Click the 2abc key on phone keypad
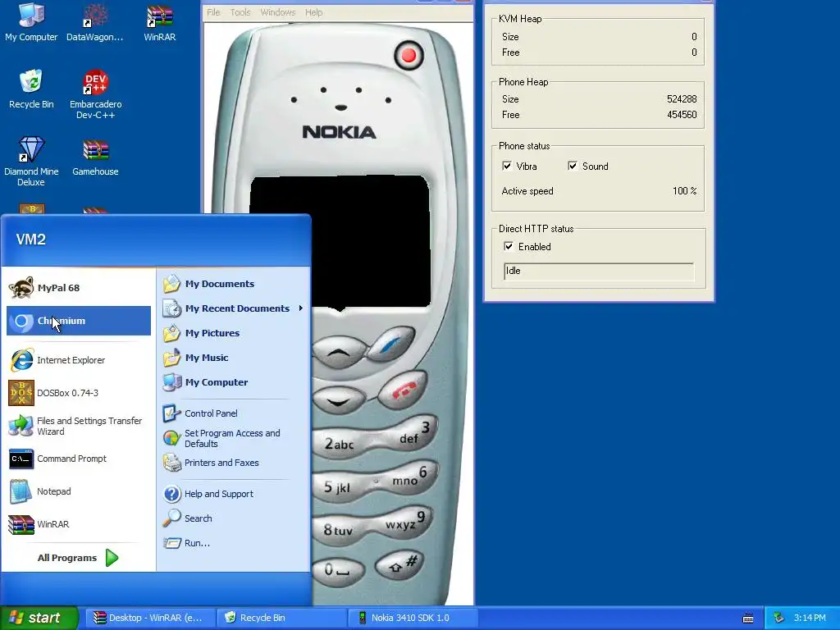 (x=340, y=444)
